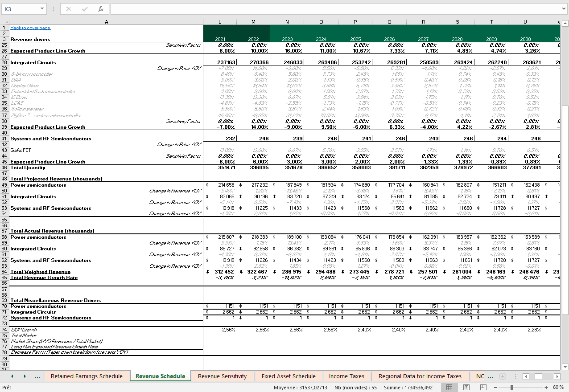
Task: Click the Moyenne status bar value
Action: pyautogui.click(x=301, y=388)
